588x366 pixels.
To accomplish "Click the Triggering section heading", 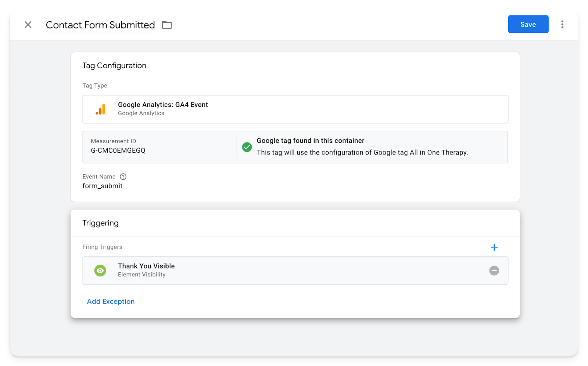I will point(100,223).
